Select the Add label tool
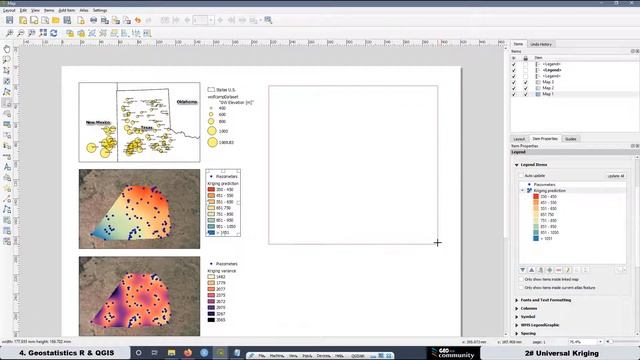The height and width of the screenshot is (360, 640). [7, 167]
